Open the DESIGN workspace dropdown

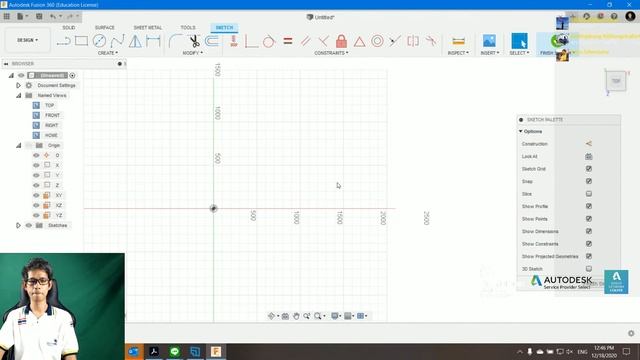[x=27, y=40]
